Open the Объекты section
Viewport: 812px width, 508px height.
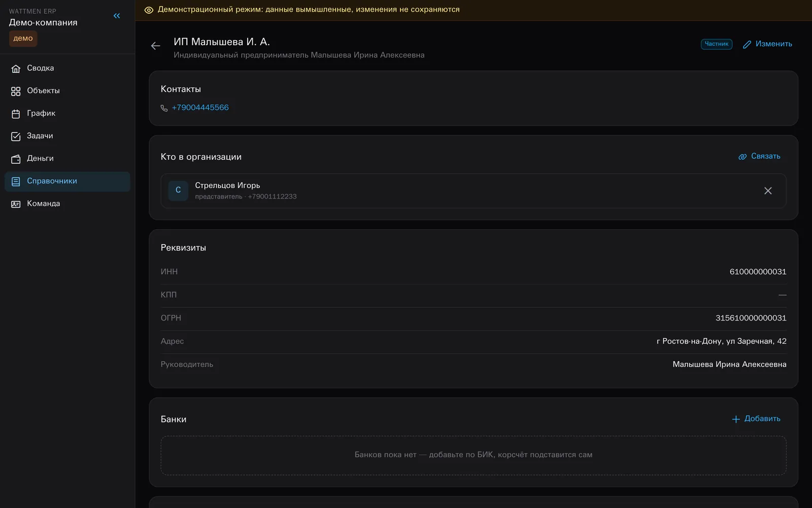click(x=67, y=91)
